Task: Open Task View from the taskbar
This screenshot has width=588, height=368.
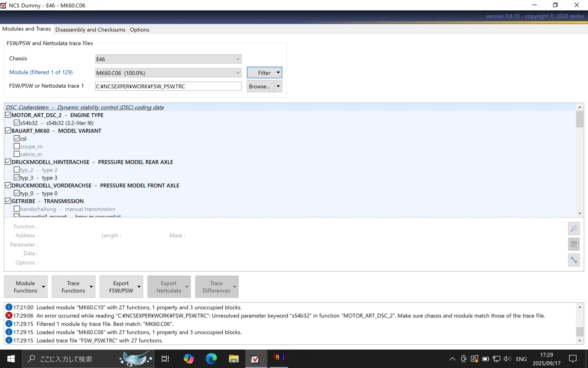Action: pos(165,358)
